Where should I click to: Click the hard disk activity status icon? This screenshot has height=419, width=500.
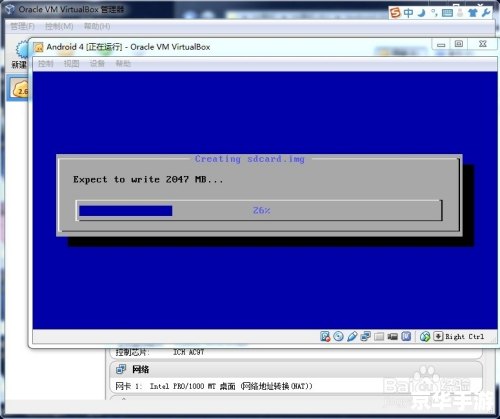click(x=325, y=336)
